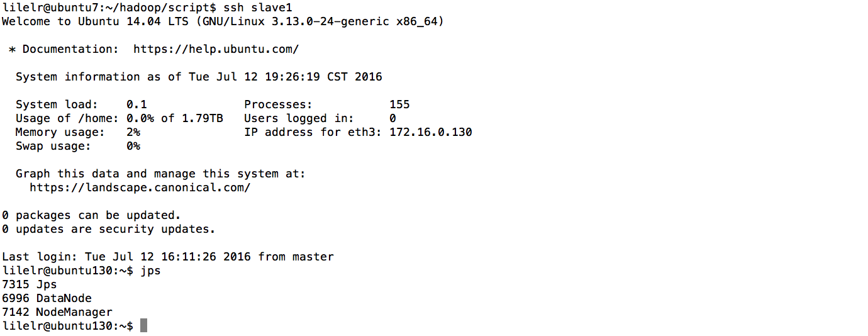This screenshot has width=868, height=336.
Task: Click the '7142 NodeManager' process line
Action: pos(57,312)
